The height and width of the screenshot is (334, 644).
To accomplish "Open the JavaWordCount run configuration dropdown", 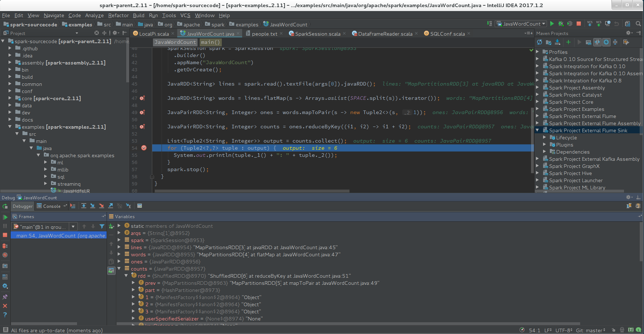I will click(521, 24).
